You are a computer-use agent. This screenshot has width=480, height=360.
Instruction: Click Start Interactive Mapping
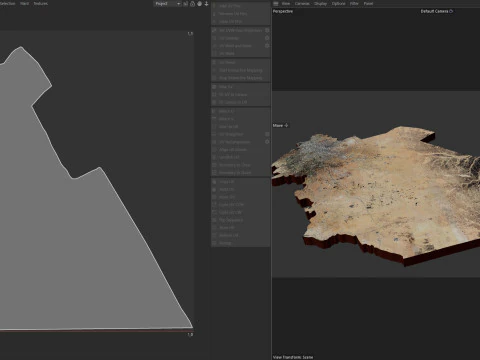pyautogui.click(x=240, y=70)
